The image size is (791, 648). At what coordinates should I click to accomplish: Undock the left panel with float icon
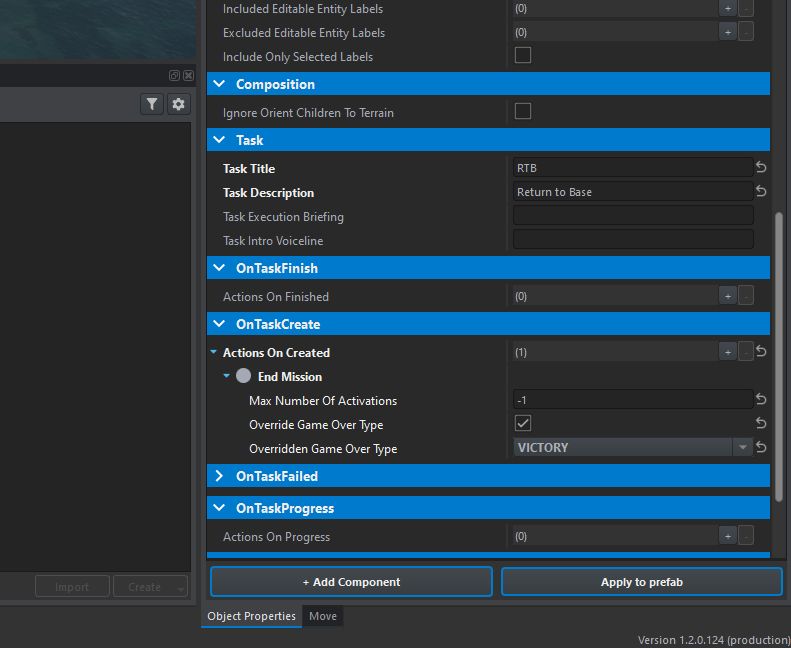[x=174, y=75]
